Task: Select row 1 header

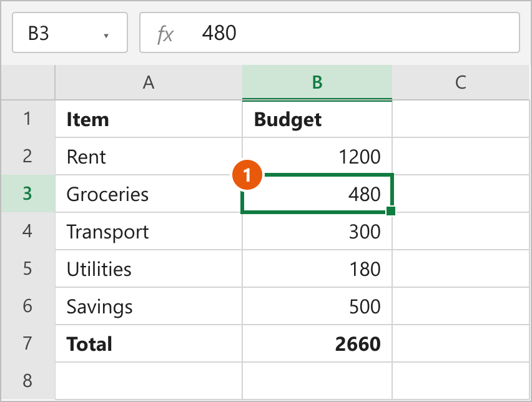Action: point(28,119)
